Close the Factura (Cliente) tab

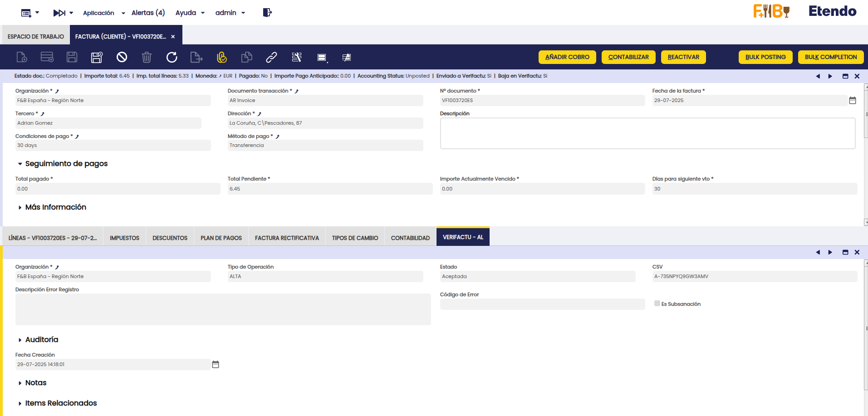173,37
